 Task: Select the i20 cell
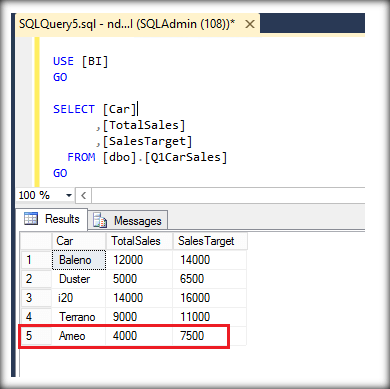79,298
